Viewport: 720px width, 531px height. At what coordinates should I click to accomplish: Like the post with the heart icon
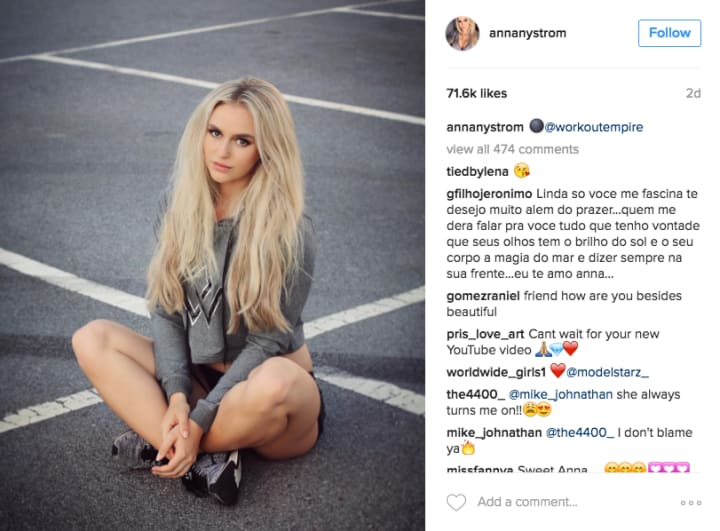(x=456, y=502)
